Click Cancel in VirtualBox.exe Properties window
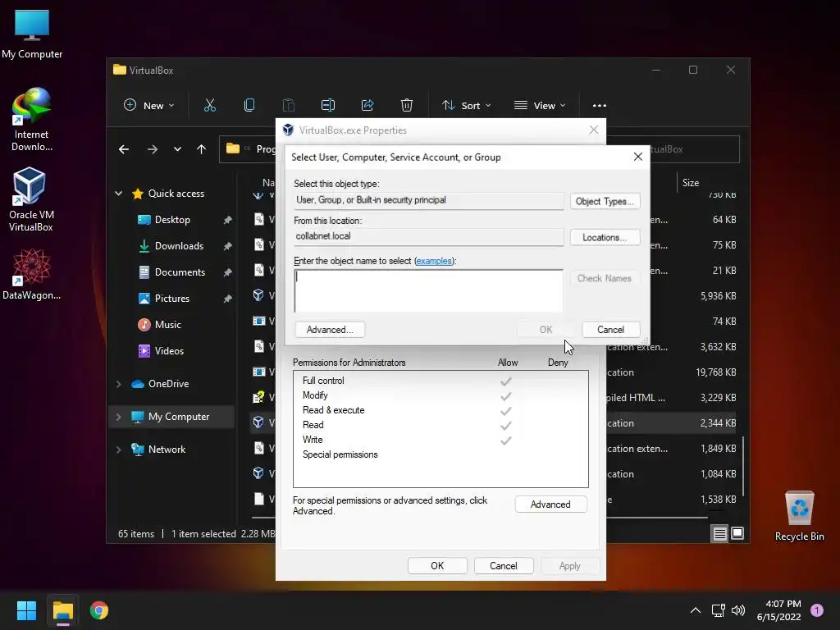Viewport: 840px width, 630px height. [x=504, y=566]
